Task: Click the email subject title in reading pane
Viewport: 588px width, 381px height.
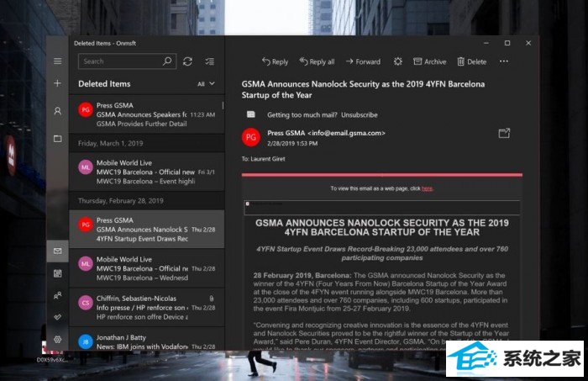Action: [363, 89]
